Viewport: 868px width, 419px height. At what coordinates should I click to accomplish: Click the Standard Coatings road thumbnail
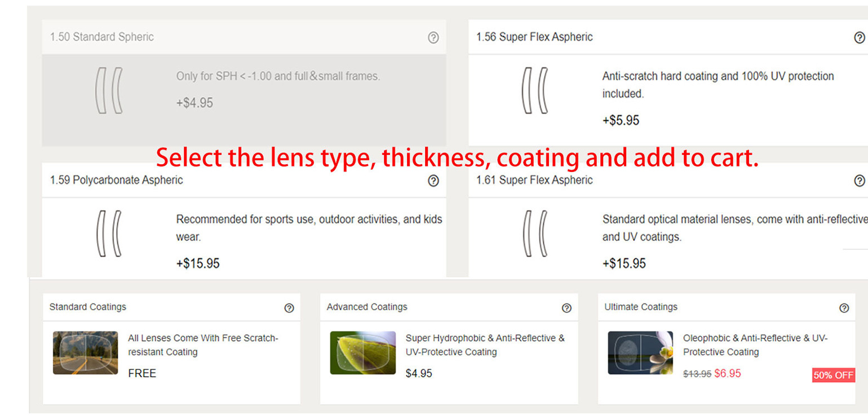coord(85,353)
